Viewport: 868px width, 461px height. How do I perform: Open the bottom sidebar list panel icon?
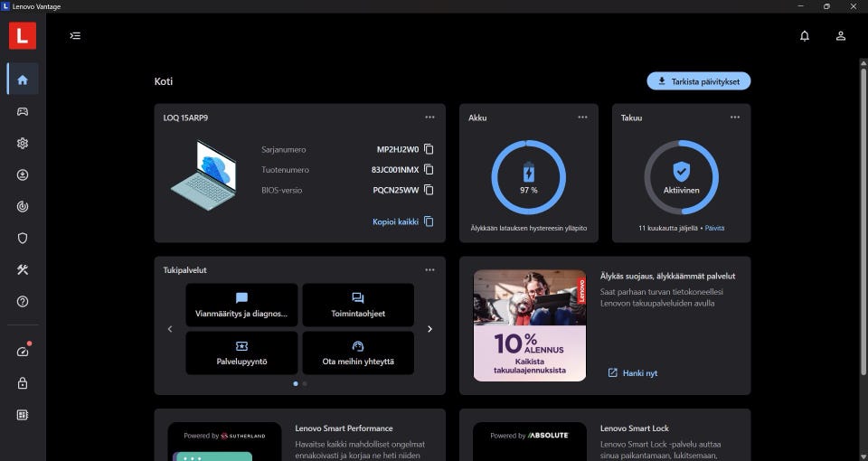pos(23,415)
